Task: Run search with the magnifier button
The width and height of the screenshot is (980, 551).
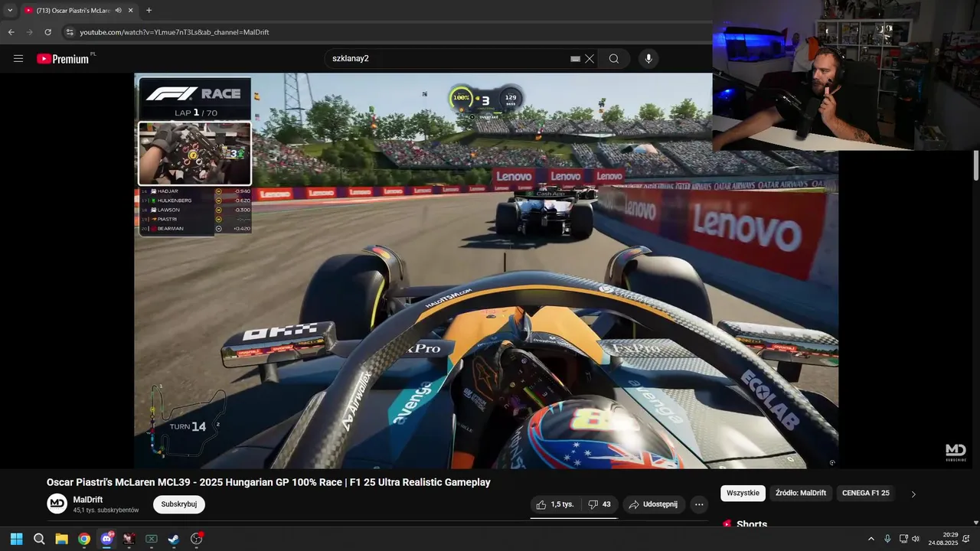Action: 614,59
